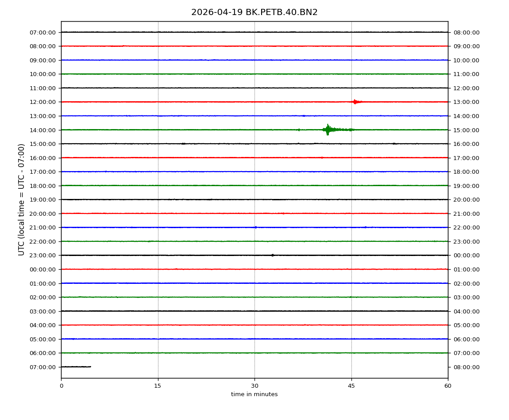Click the blue spike at 30 minutes on the 21:00 trace
This screenshot has height=420, width=509.
point(255,227)
